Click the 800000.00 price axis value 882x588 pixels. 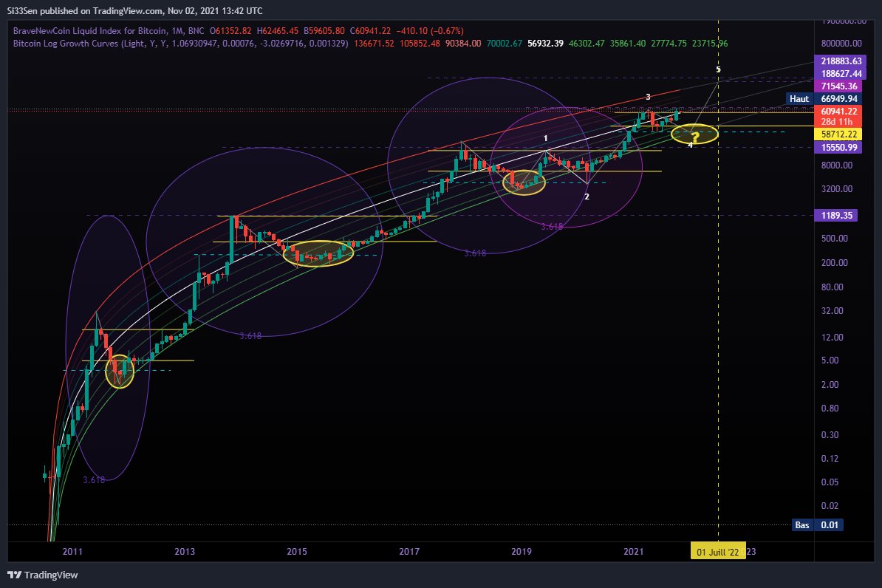(x=841, y=44)
